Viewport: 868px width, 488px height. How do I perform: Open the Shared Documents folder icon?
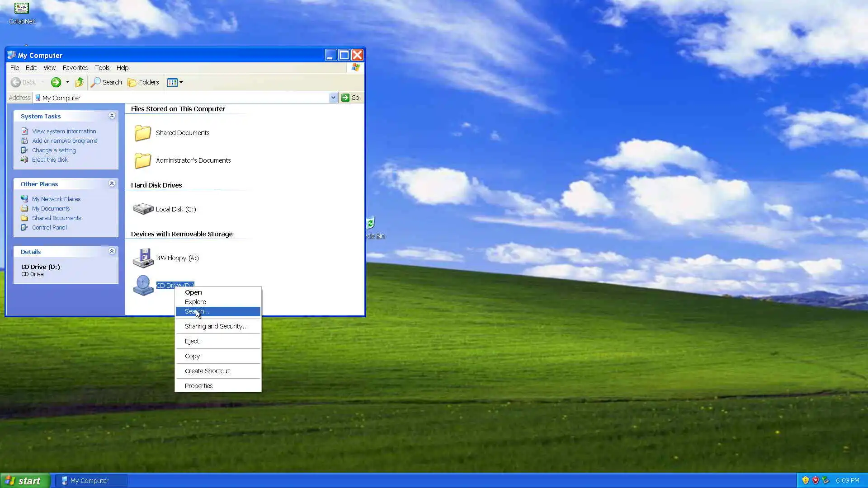point(143,133)
